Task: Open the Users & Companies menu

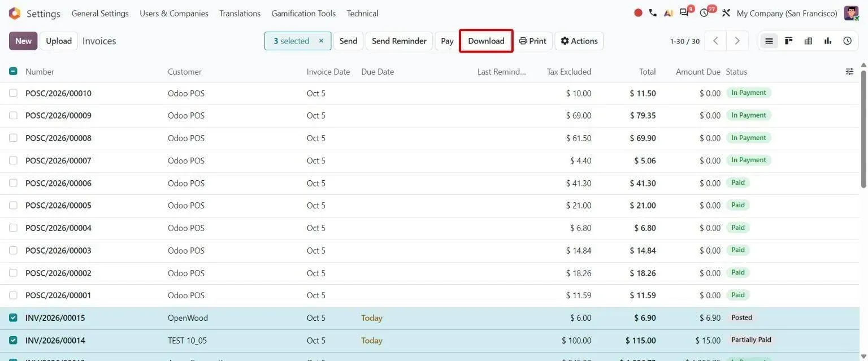Action: point(174,13)
